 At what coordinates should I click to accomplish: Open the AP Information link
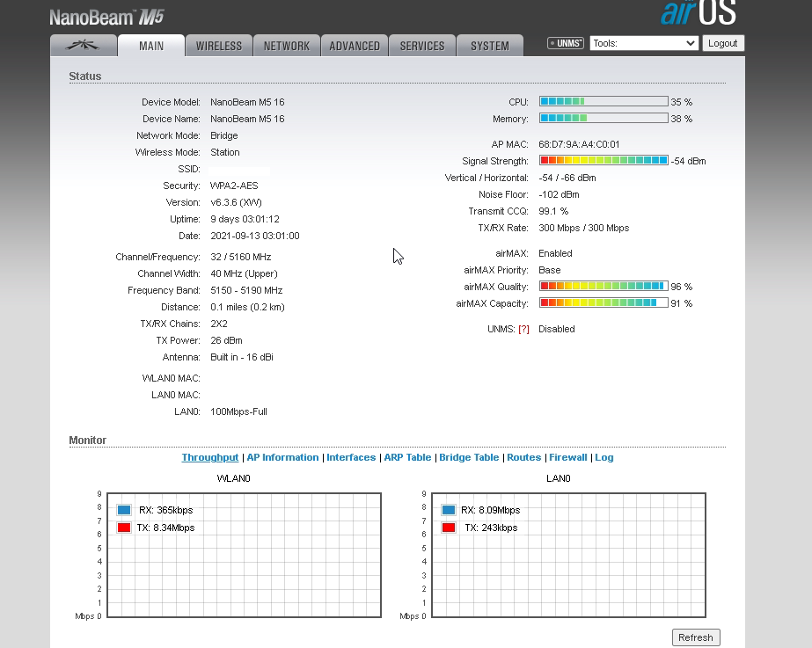point(282,457)
